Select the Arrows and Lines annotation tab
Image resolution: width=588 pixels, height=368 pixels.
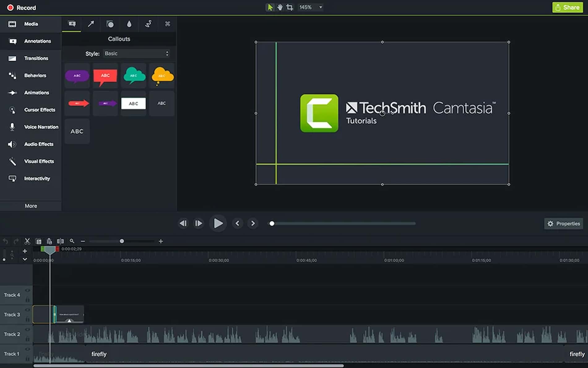pos(91,24)
